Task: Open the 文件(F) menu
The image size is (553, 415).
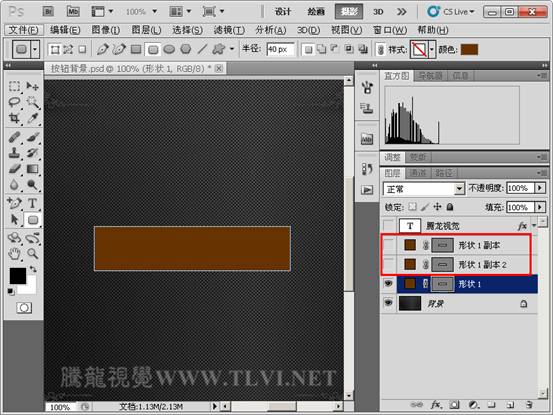Action: (24, 30)
